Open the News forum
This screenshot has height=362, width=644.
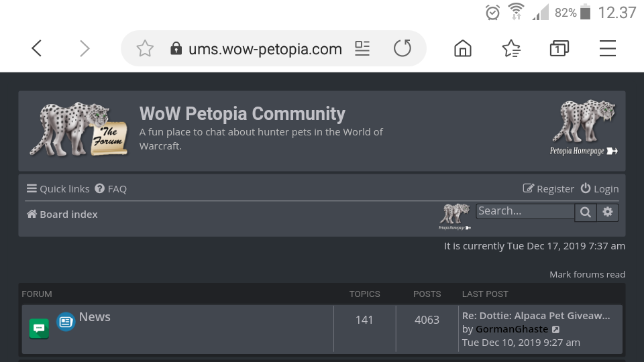coord(95,317)
